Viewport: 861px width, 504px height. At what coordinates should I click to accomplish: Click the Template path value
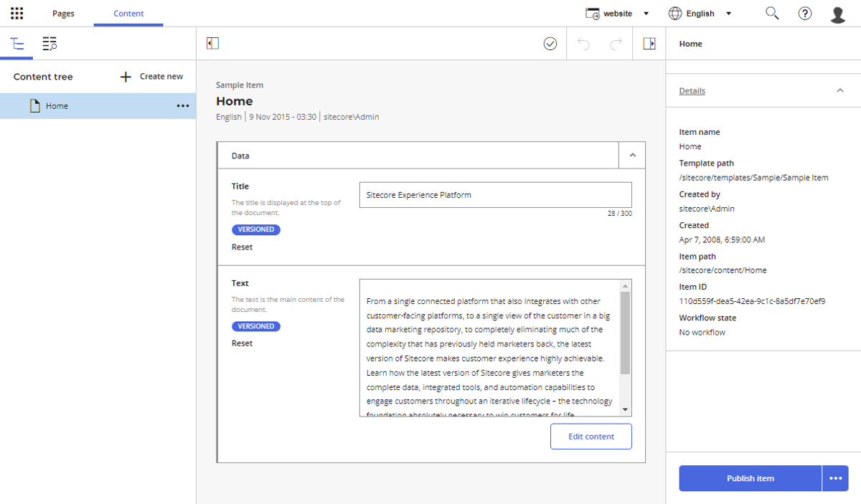(754, 178)
